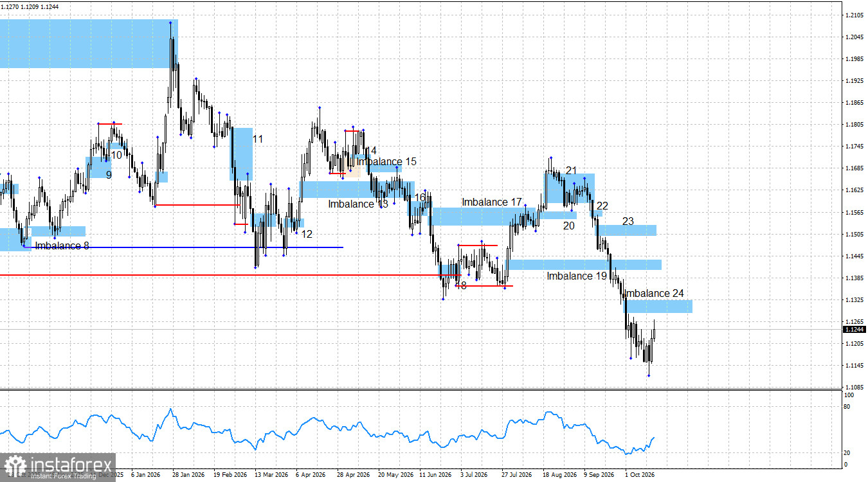Click the 'Imbalance 19' label
The height and width of the screenshot is (482, 868).
(577, 276)
